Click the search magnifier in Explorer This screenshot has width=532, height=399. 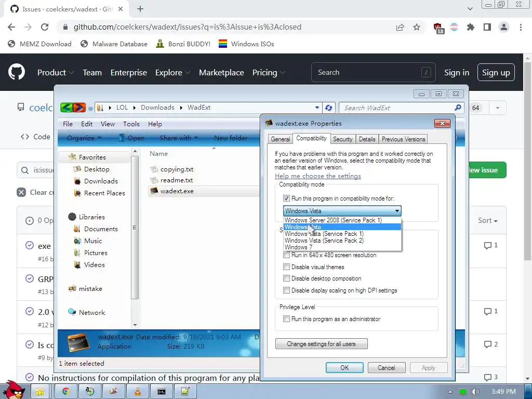pyautogui.click(x=458, y=108)
